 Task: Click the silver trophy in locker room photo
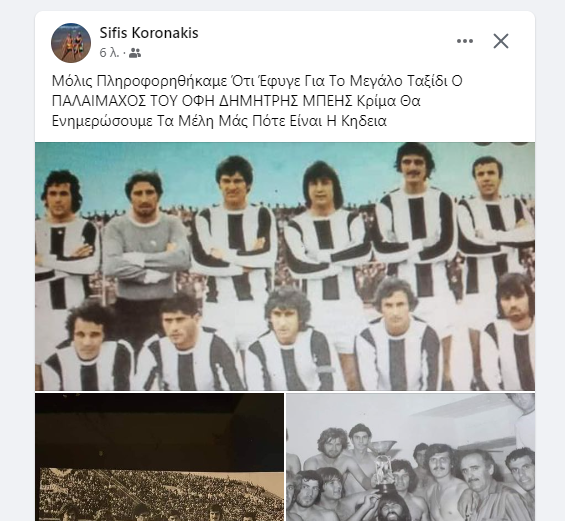click(x=382, y=468)
